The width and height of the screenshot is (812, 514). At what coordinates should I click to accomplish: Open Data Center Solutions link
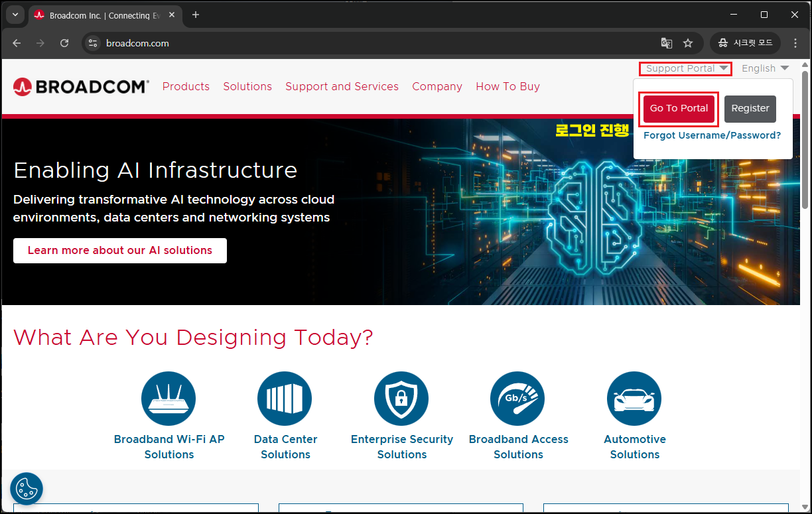pyautogui.click(x=285, y=447)
